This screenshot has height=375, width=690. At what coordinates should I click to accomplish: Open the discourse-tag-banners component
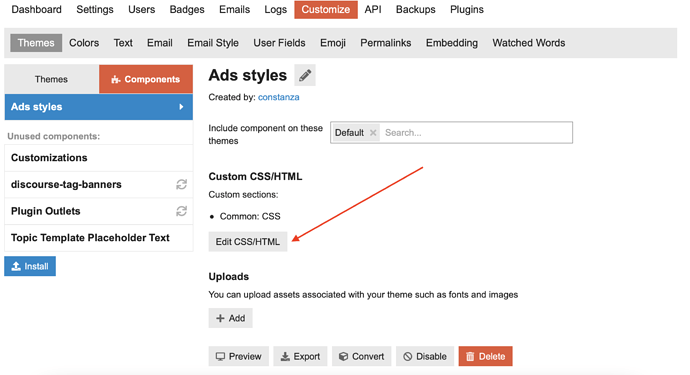point(99,184)
